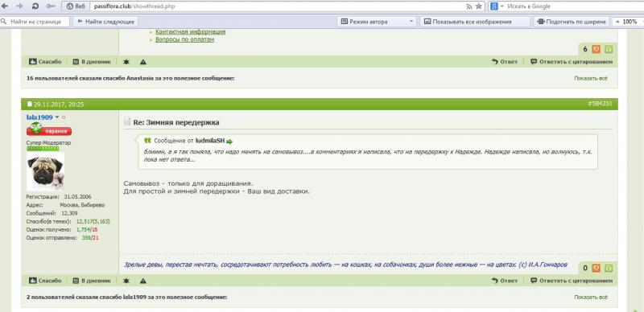Expand the lala1909 username dropdown arrow

click(x=57, y=117)
